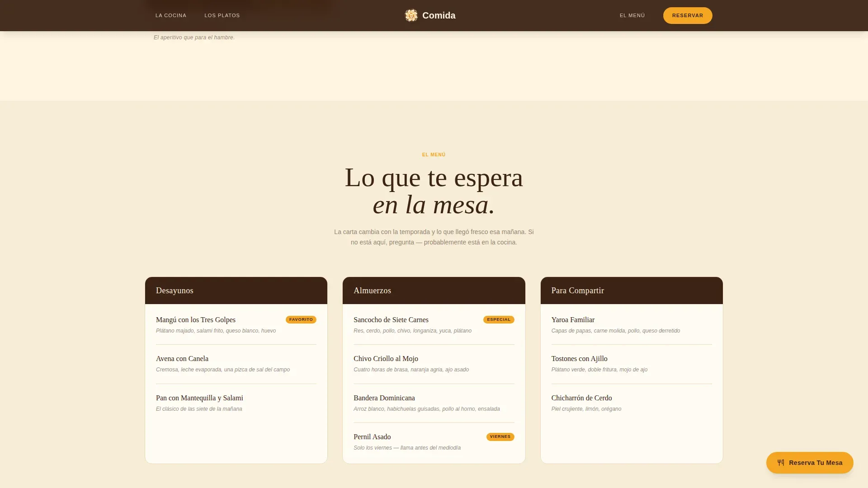Click the Favorito badge on Mangú
868x488 pixels.
(301, 319)
